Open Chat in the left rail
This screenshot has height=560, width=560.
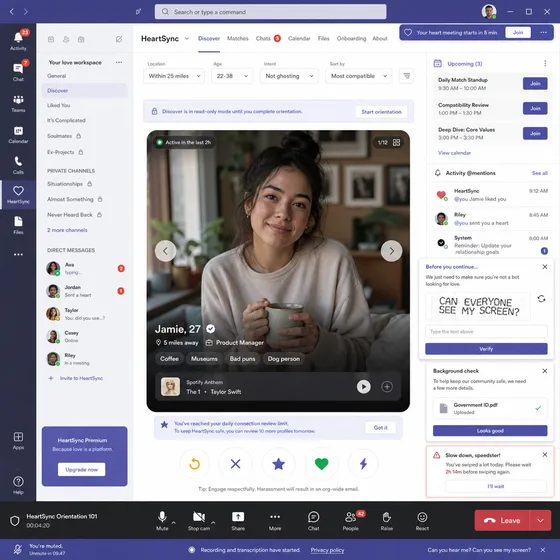point(18,71)
